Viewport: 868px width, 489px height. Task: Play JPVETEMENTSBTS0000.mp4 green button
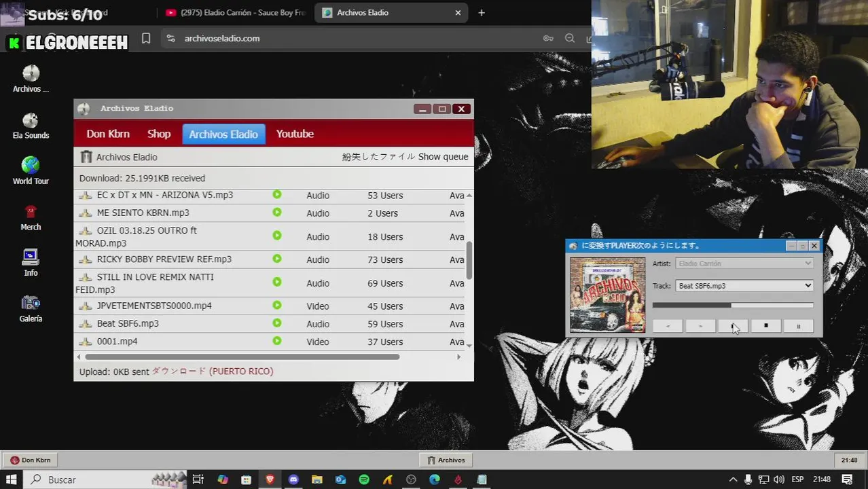tap(277, 305)
